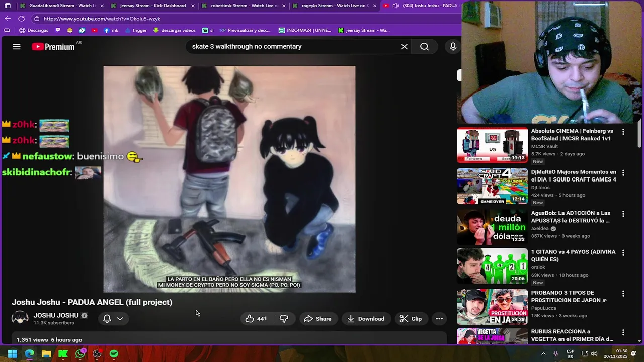This screenshot has width=644, height=362.
Task: Click the video player artwork
Action: pos(229,179)
